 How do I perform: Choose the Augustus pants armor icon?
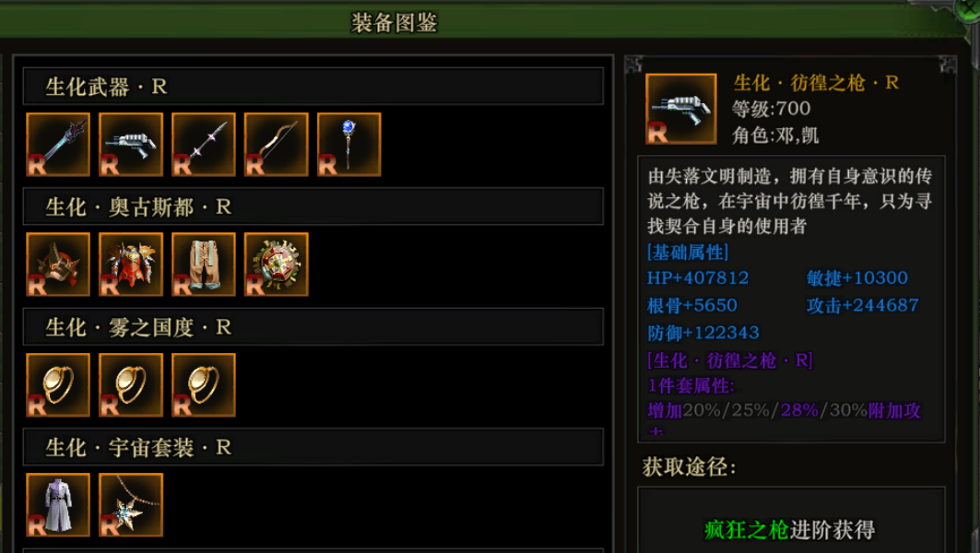[x=204, y=265]
